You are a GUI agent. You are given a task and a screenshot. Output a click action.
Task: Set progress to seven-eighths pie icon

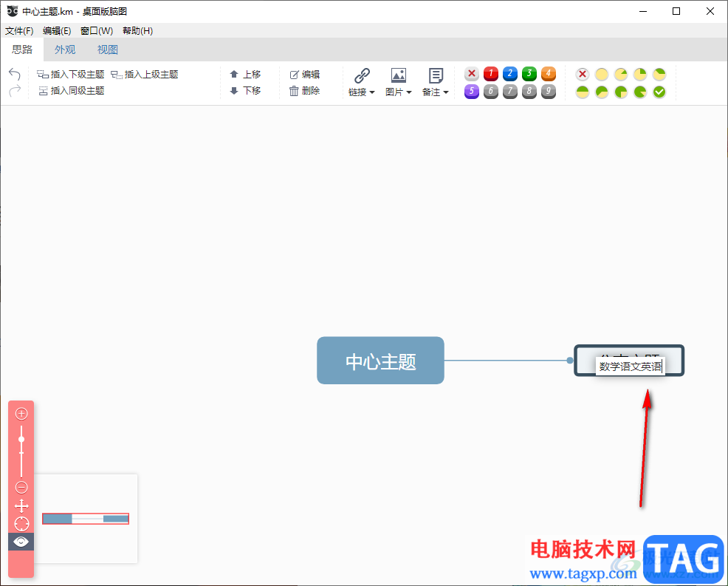click(x=640, y=92)
